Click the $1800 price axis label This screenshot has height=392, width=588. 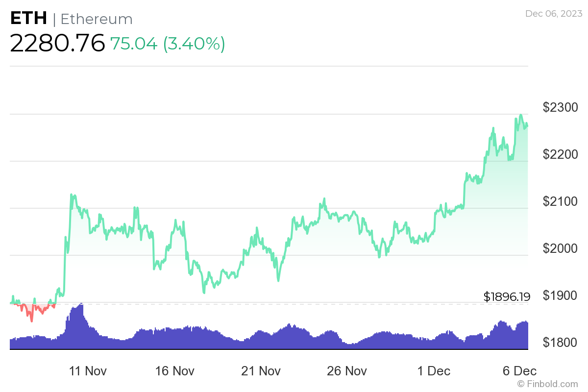[x=560, y=342]
